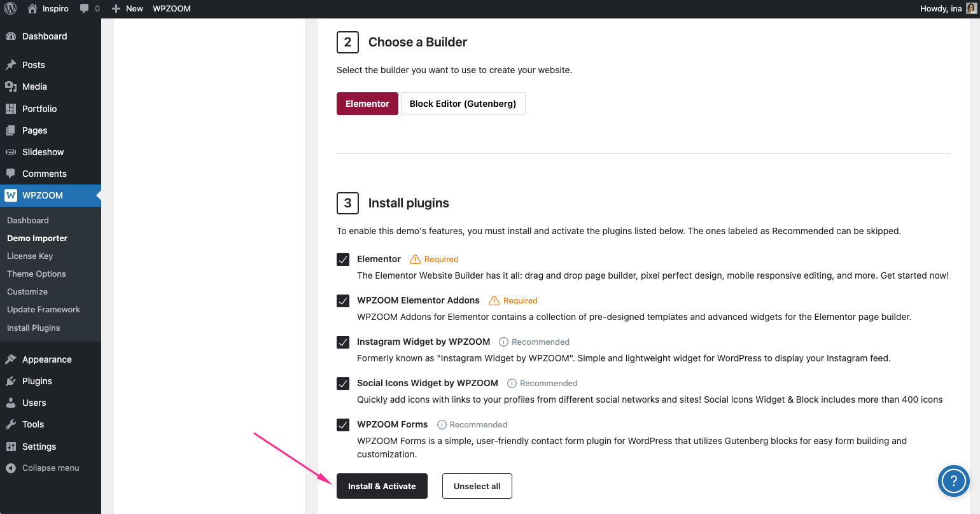Open WPZOOM submenu Dashboard link
980x514 pixels.
(x=28, y=220)
